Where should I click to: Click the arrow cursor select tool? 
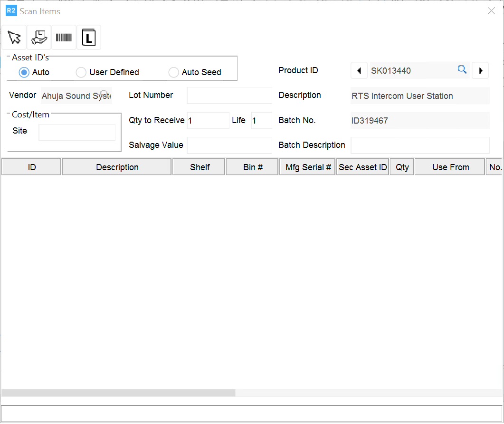[14, 38]
